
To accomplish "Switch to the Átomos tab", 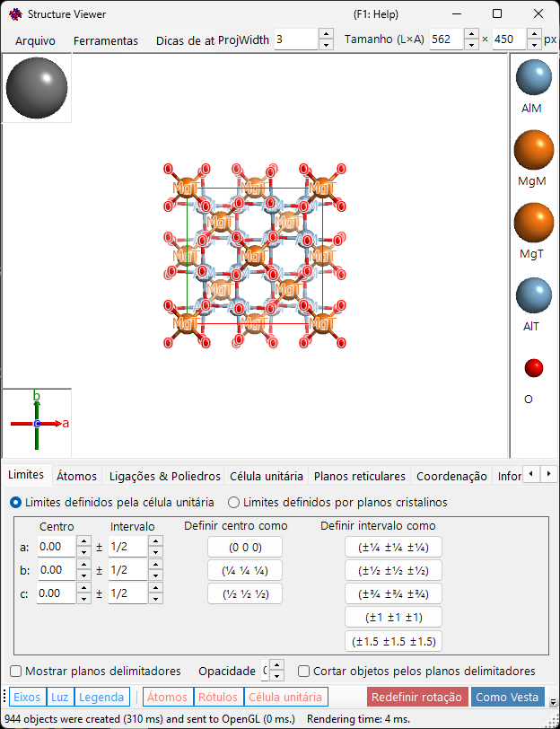I will pyautogui.click(x=76, y=476).
